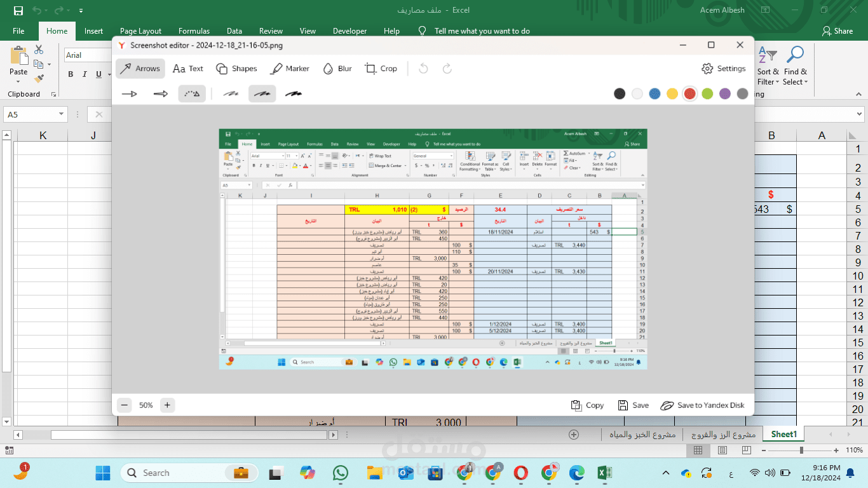The width and height of the screenshot is (868, 488).
Task: Pick the green color swatch
Action: click(x=707, y=94)
